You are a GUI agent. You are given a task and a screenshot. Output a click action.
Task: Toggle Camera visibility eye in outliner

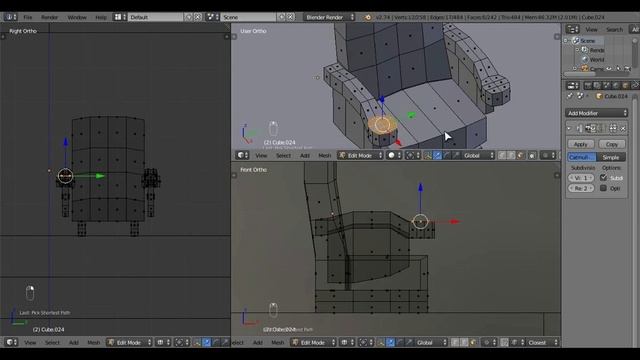pos(609,69)
